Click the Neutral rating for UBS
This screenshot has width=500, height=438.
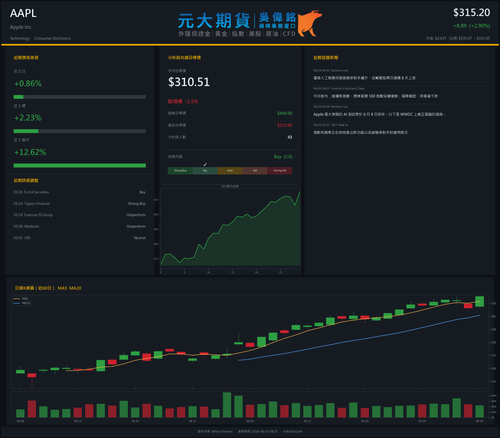click(x=140, y=238)
